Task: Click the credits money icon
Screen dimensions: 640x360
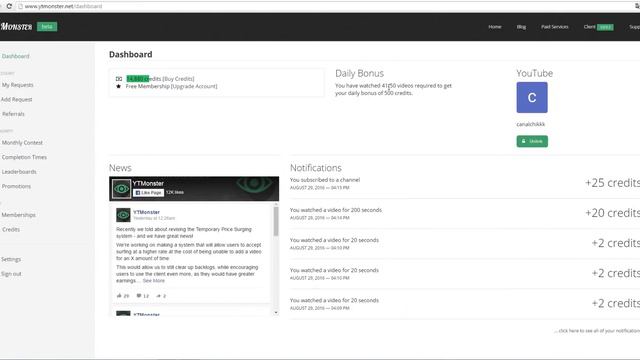Action: [x=119, y=79]
